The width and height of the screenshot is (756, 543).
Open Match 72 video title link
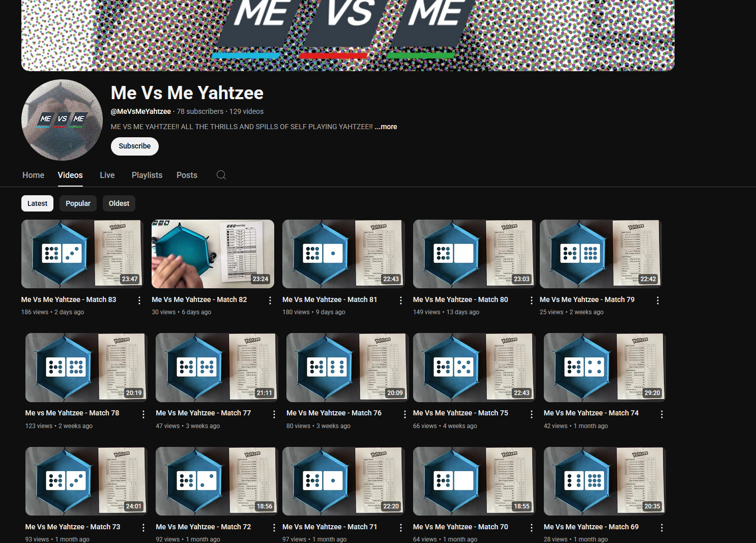click(203, 527)
